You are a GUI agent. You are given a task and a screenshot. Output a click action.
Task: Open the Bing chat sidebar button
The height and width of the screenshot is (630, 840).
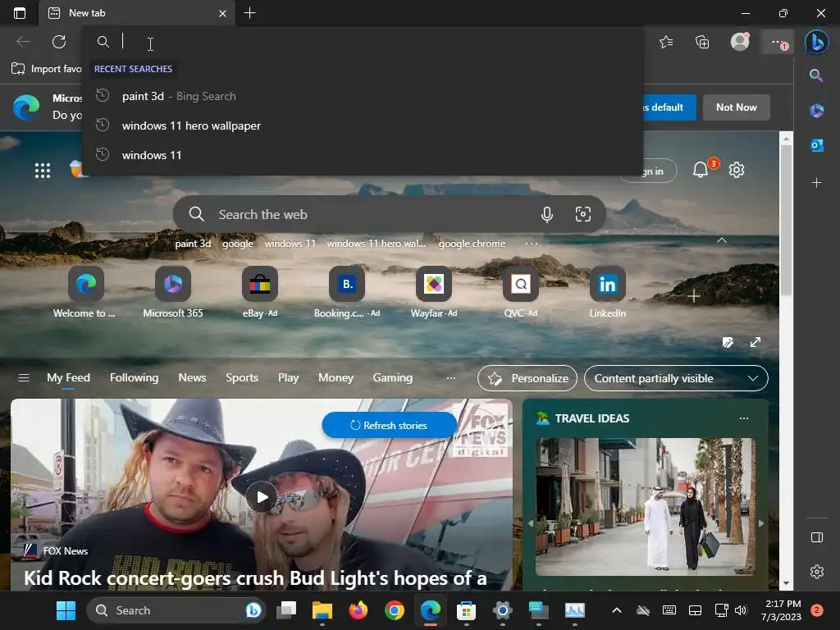(817, 42)
